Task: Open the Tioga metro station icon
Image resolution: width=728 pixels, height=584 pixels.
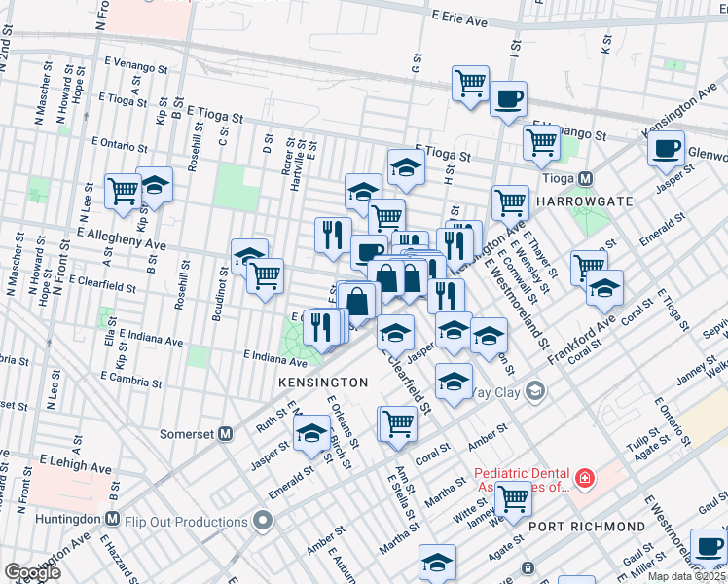Action: pos(586,178)
